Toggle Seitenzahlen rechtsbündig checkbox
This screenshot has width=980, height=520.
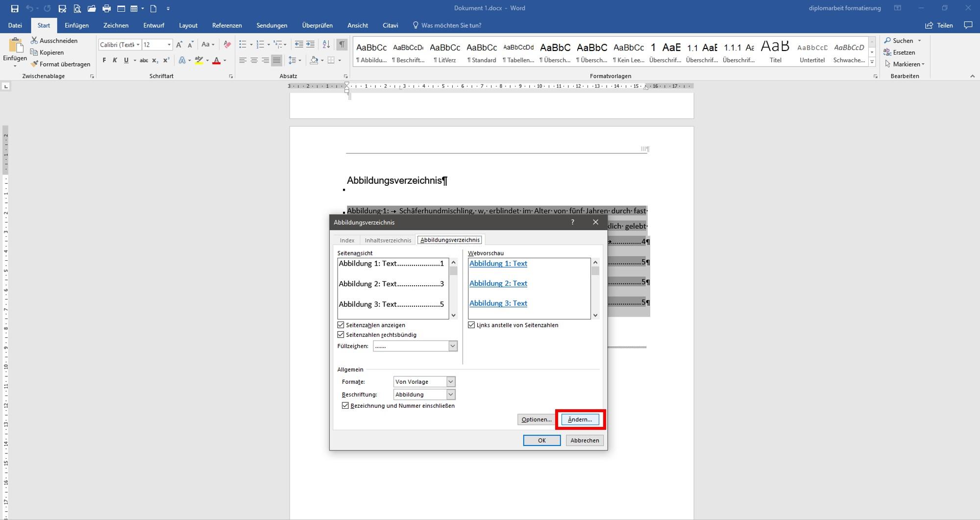coord(341,335)
